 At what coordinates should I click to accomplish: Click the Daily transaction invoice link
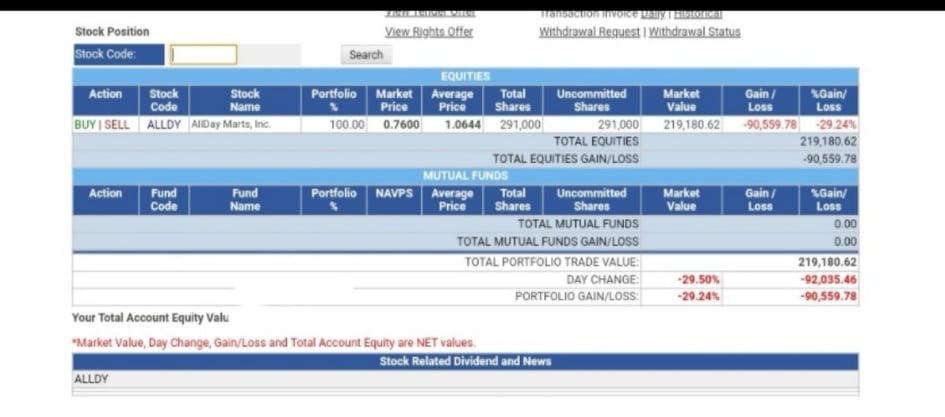pyautogui.click(x=653, y=14)
